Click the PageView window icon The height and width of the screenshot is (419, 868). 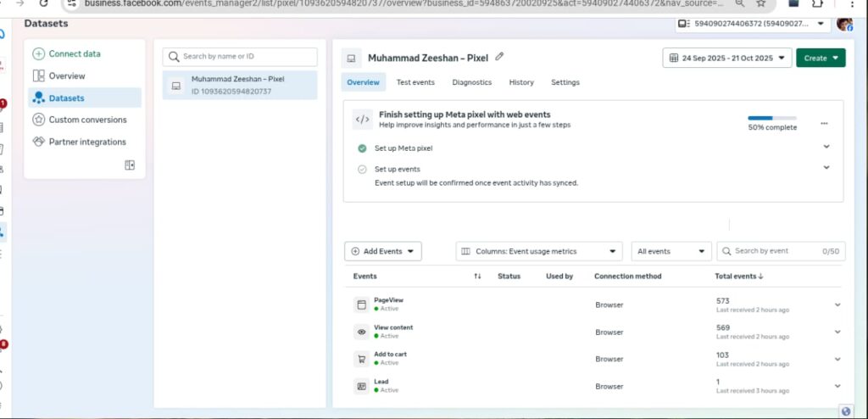(361, 304)
